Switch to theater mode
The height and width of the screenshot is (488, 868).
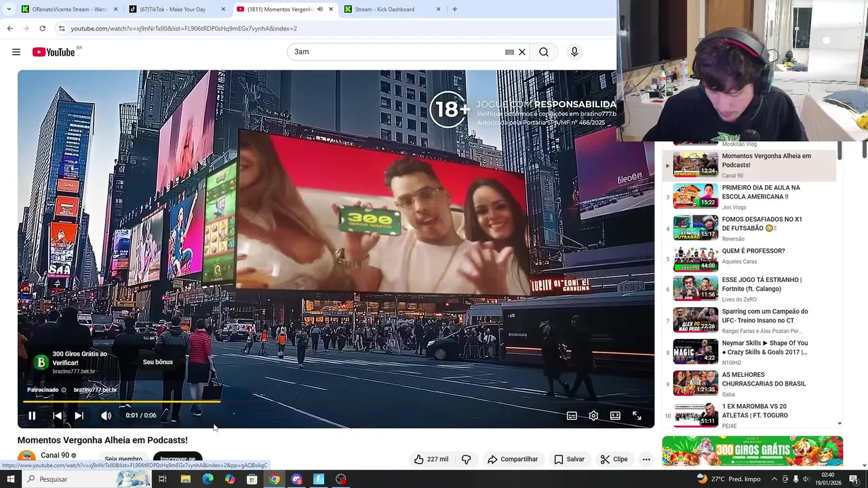(x=615, y=415)
